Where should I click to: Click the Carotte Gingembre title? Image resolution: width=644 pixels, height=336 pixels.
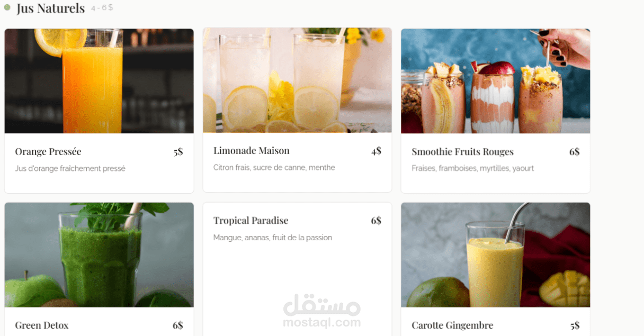tap(452, 325)
